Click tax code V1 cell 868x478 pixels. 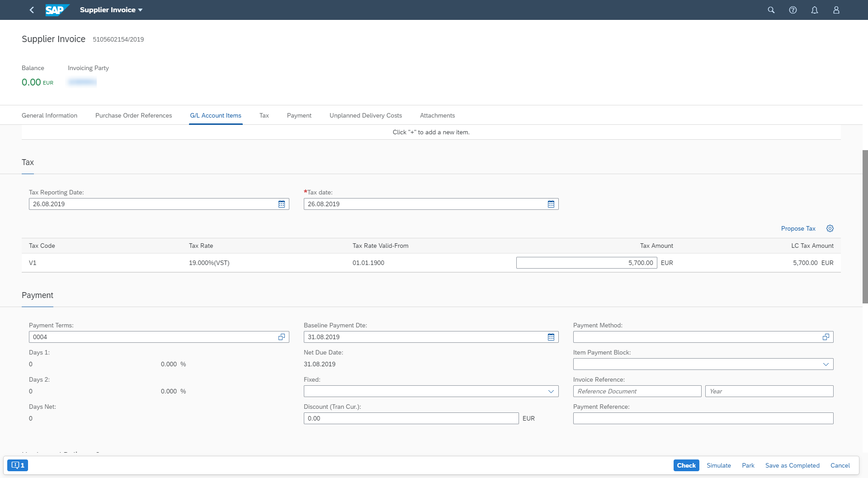33,263
